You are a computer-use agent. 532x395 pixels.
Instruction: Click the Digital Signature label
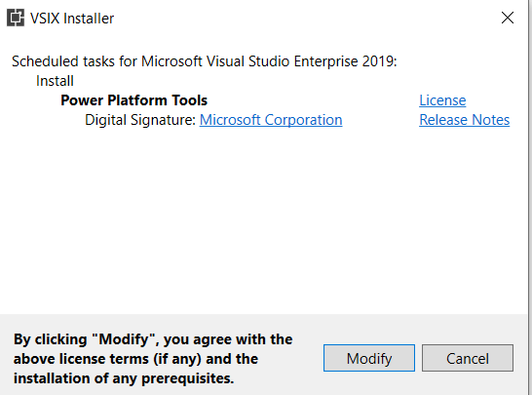click(x=140, y=120)
